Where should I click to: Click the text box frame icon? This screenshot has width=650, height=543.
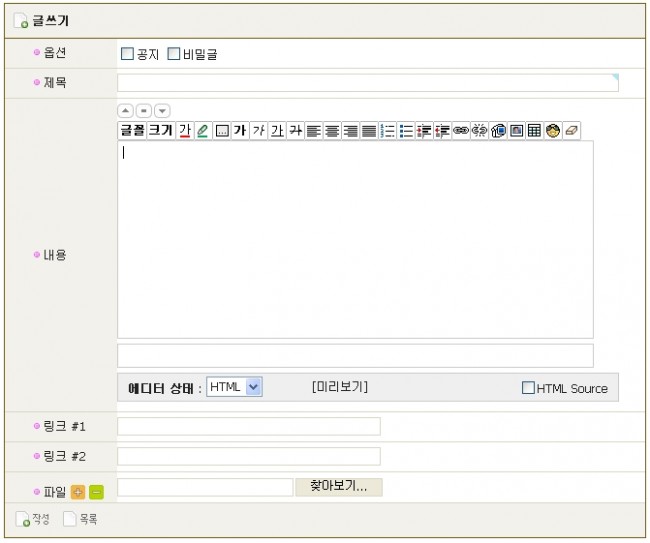(222, 131)
